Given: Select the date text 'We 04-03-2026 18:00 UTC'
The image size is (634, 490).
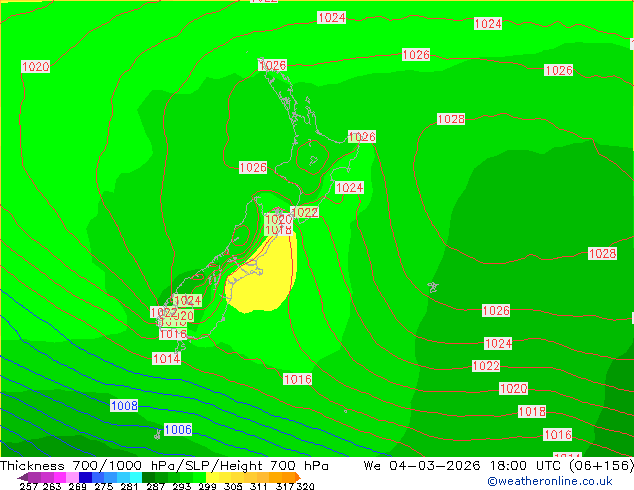Looking at the screenshot, I should pos(465,466).
